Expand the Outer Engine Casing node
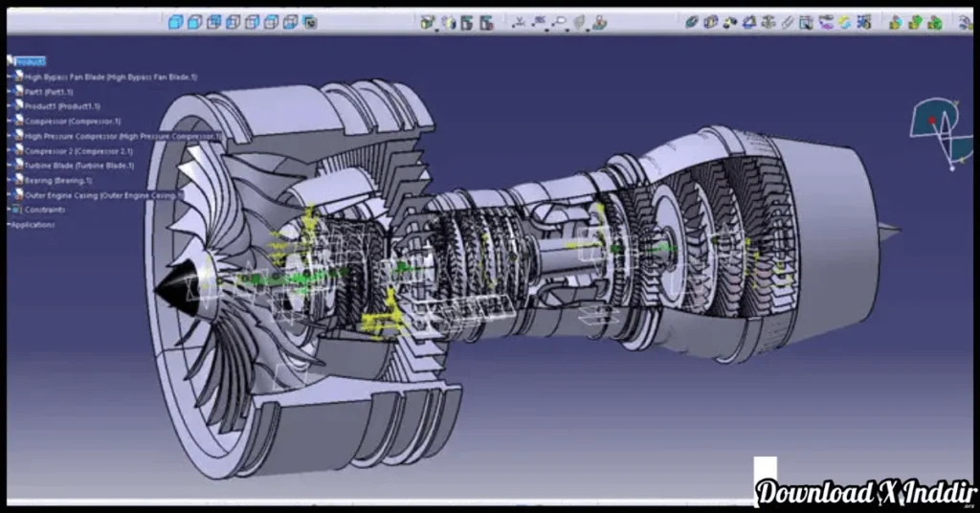980x513 pixels. pyautogui.click(x=10, y=195)
